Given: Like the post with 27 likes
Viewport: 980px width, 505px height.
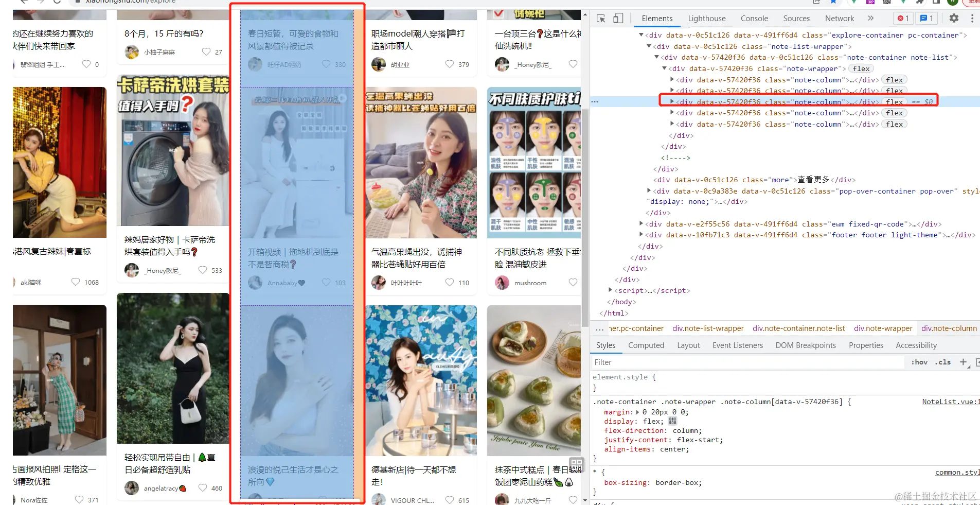Looking at the screenshot, I should [206, 51].
